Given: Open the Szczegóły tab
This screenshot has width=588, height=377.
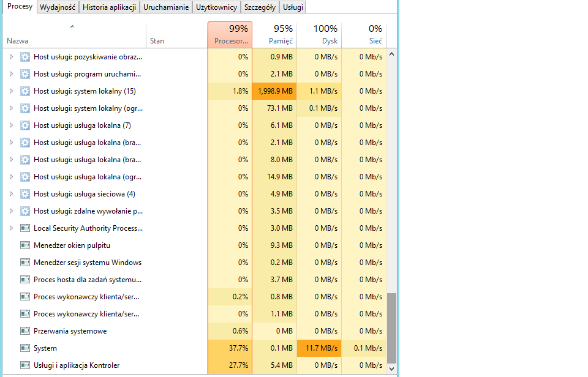Looking at the screenshot, I should (260, 7).
